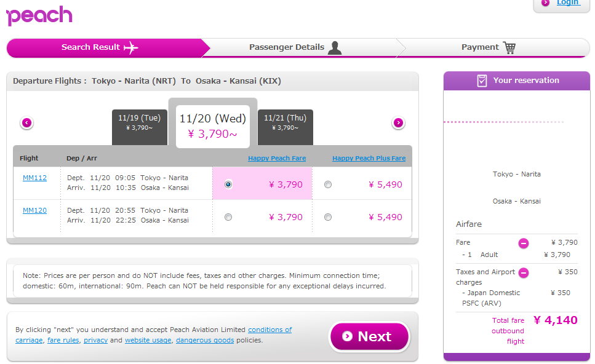595x364 pixels.
Task: Open flight MM112 details link
Action: pos(34,178)
